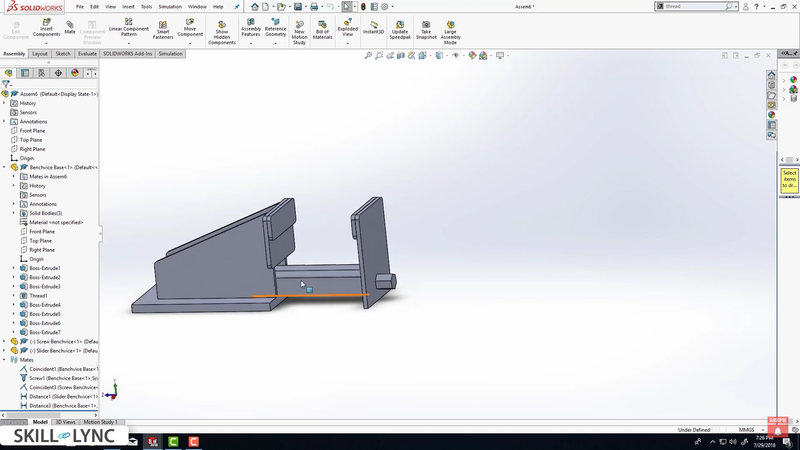Open Linear Component Pattern
The height and width of the screenshot is (450, 800).
(x=129, y=29)
